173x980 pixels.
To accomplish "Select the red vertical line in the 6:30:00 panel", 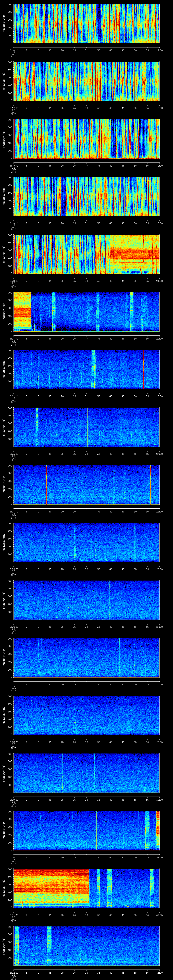I will click(97, 831).
